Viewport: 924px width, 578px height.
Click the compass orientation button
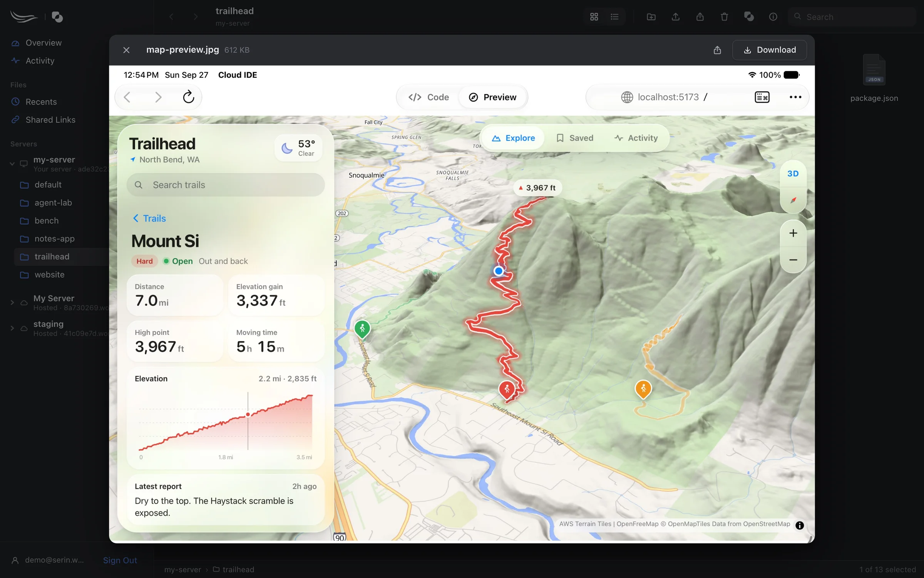(793, 200)
